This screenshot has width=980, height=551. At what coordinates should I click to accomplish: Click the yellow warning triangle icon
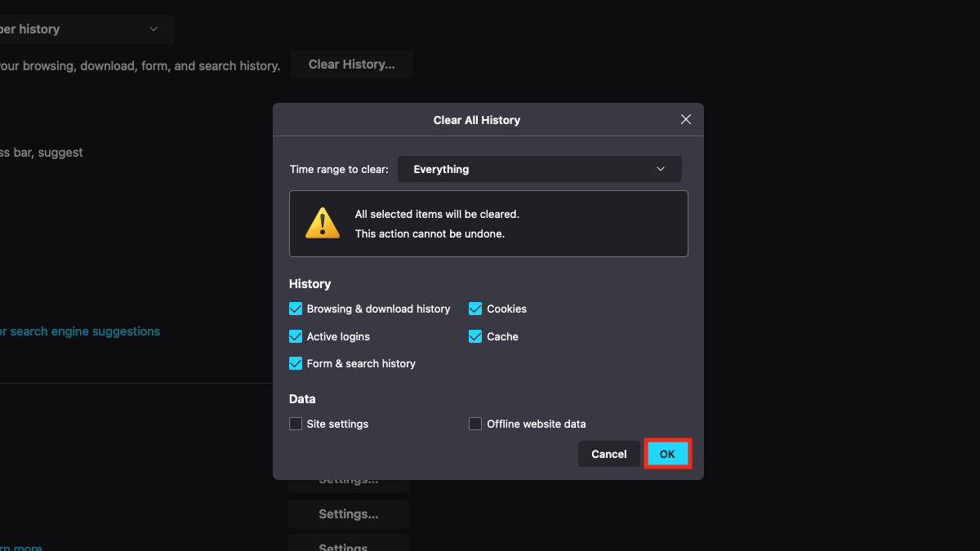[x=322, y=223]
